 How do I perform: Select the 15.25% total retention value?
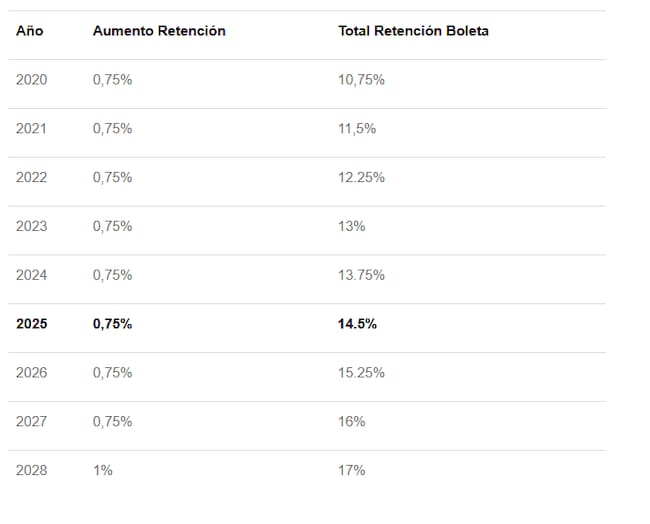[x=361, y=373]
